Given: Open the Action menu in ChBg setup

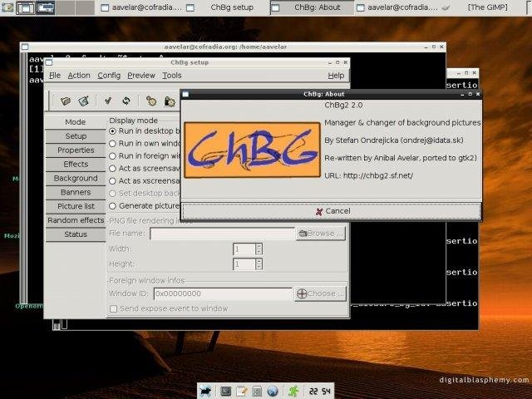Looking at the screenshot, I should [x=79, y=76].
